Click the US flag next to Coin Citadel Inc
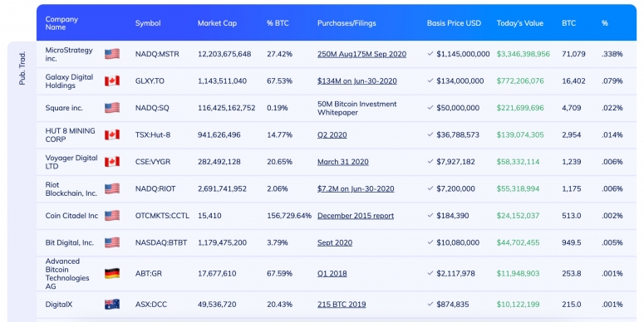The image size is (644, 322). click(x=112, y=215)
